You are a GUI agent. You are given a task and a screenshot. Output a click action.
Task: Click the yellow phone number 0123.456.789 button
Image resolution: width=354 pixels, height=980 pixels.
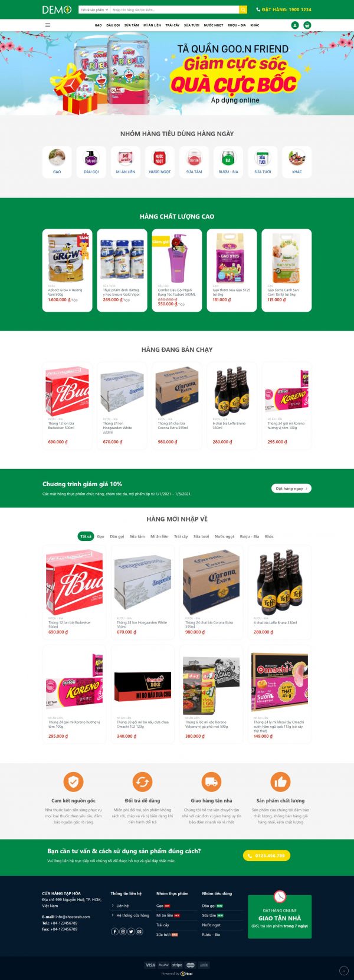pos(267,855)
